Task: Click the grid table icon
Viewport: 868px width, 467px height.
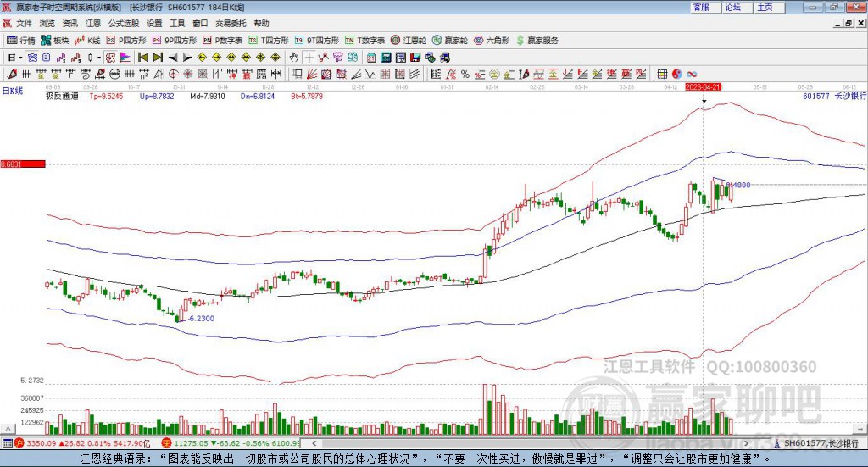Action: [662, 74]
